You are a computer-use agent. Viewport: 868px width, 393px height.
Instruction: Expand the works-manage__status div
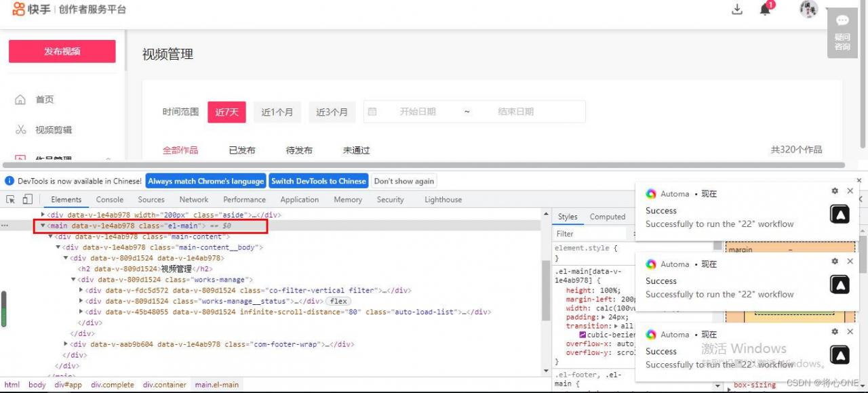point(81,301)
